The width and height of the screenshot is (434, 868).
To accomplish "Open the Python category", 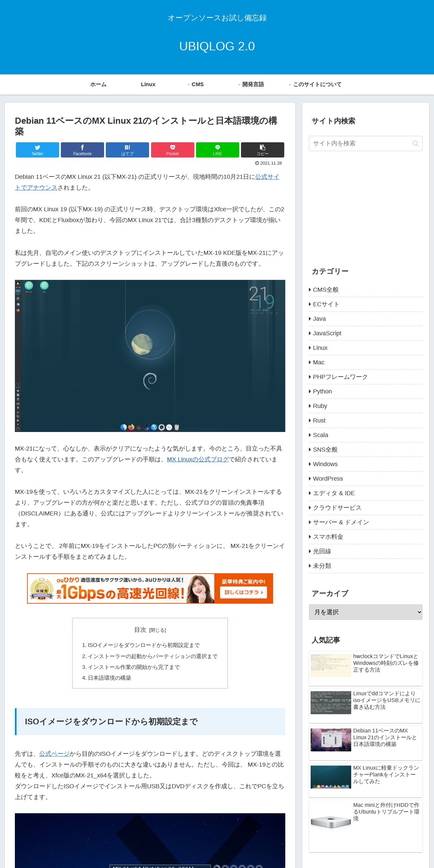I will click(x=366, y=391).
